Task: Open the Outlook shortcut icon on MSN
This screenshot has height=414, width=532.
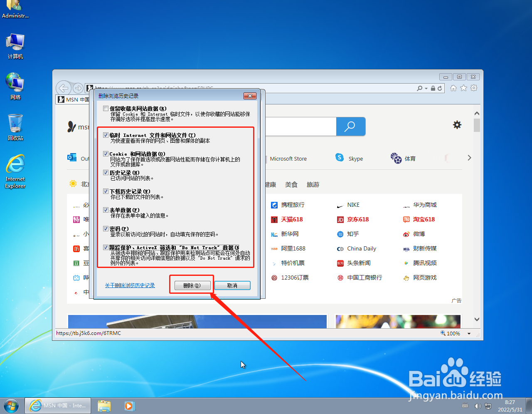Action: [x=72, y=158]
